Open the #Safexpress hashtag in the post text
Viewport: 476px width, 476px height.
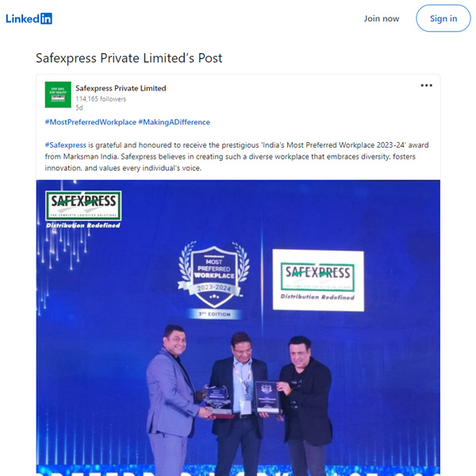[66, 145]
